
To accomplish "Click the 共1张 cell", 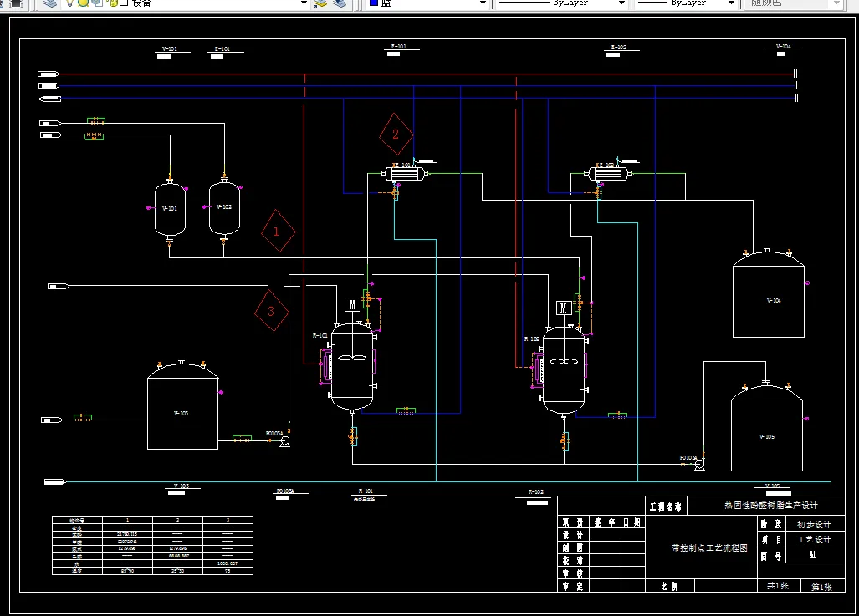I will coord(777,586).
